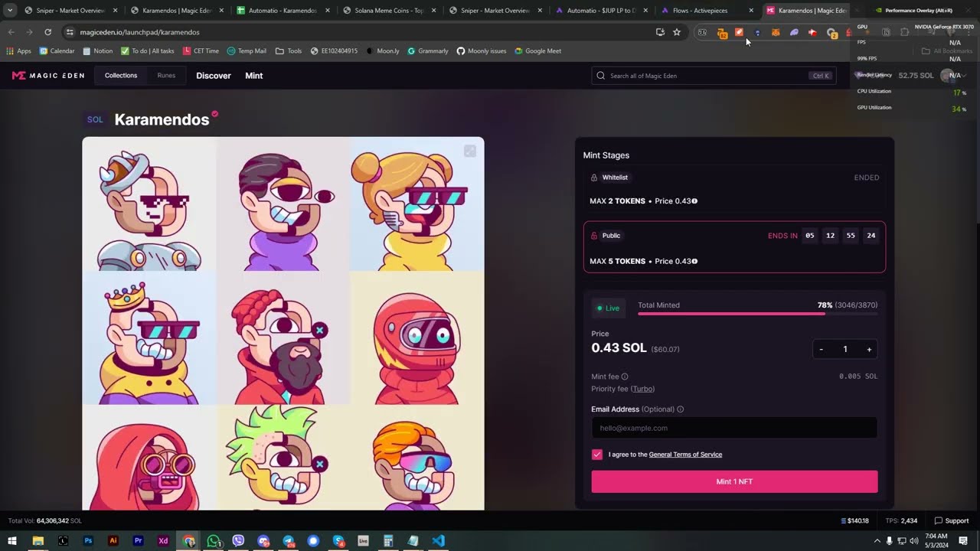Open the Google Meet bookmark
Viewport: 980px width, 551px height.
coord(537,51)
